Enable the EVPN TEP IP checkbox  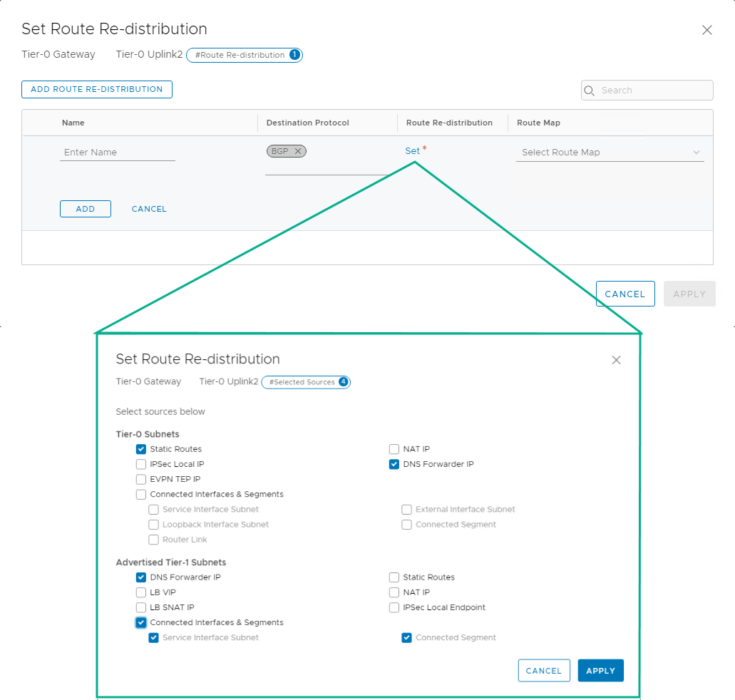point(140,479)
